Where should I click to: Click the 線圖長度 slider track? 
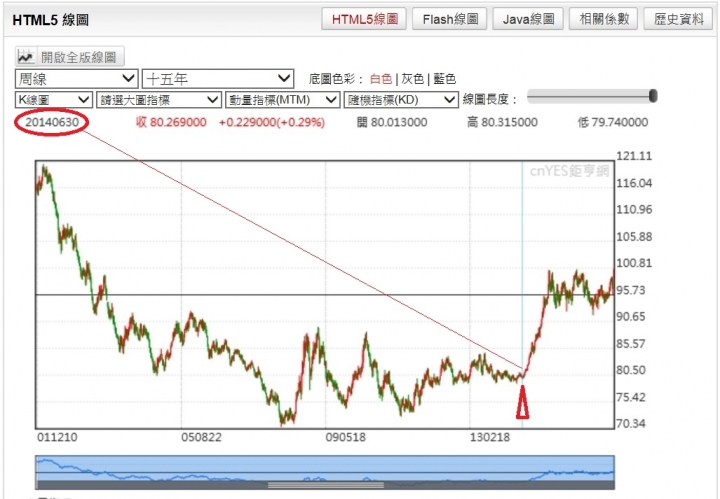coord(592,96)
